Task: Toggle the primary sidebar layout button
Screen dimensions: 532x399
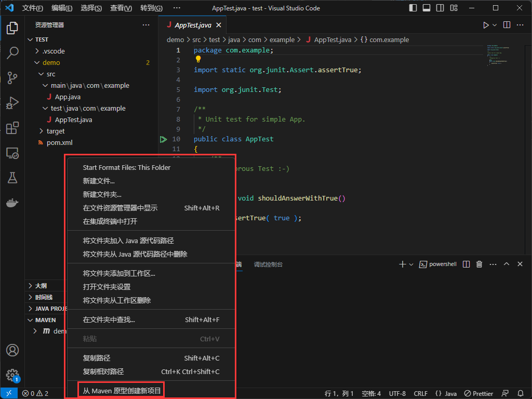Action: 413,8
